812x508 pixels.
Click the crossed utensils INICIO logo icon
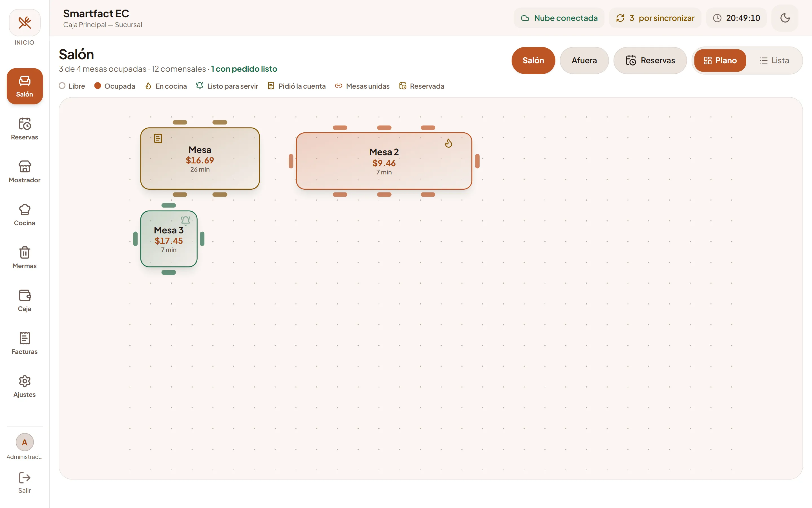pos(25,23)
